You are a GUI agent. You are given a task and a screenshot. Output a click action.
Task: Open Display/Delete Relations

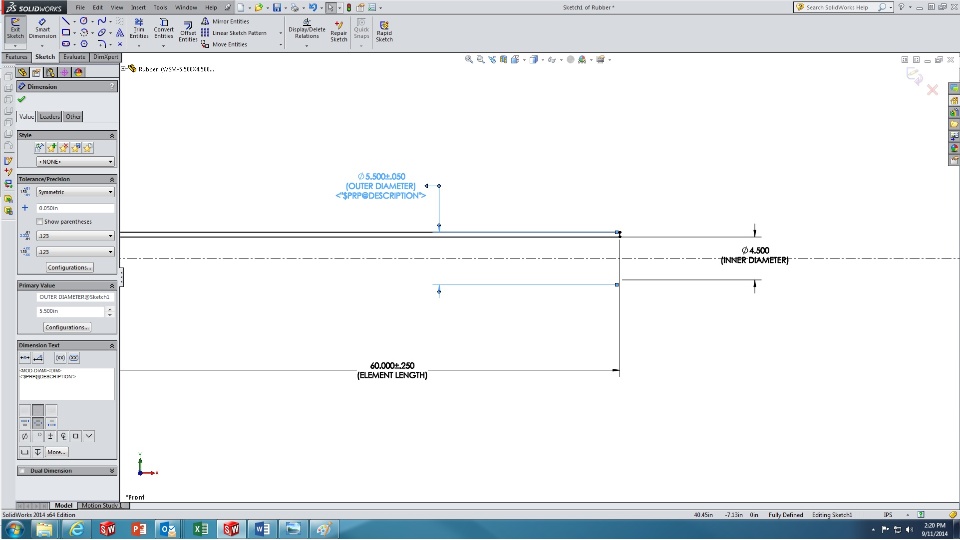tap(307, 28)
